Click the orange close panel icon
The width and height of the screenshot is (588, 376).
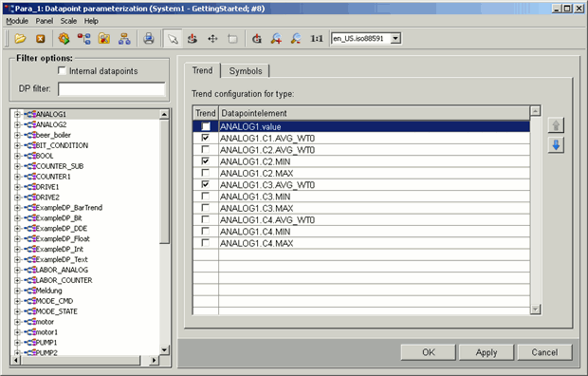41,39
